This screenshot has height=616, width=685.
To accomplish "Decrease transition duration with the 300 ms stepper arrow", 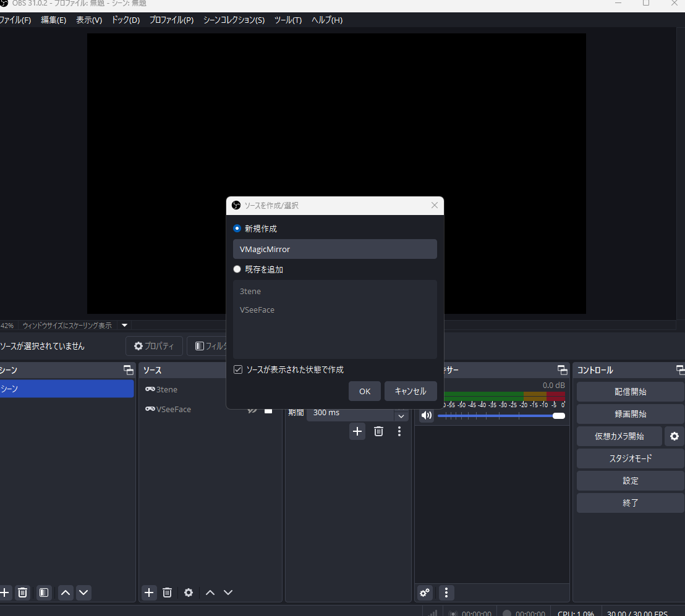I will [401, 416].
